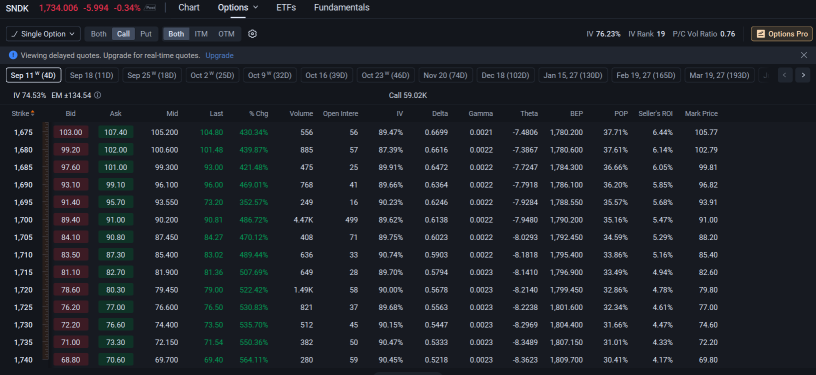816x375 pixels.
Task: Select Both for moneyness filter
Action: click(x=176, y=34)
